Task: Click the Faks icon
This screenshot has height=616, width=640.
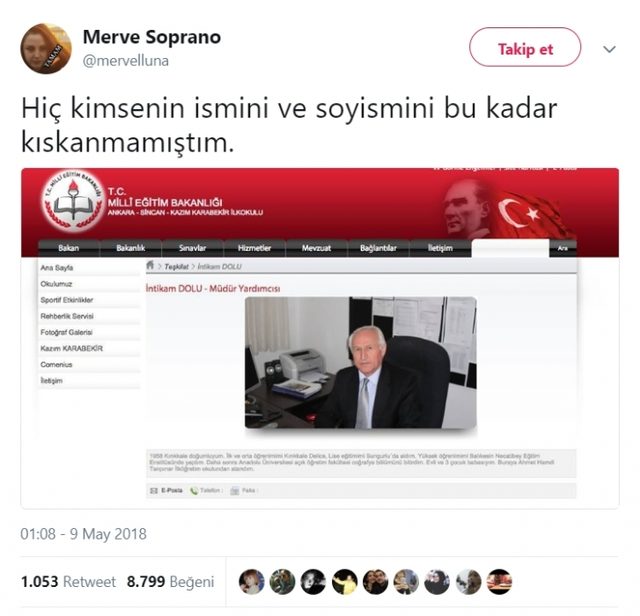Action: (x=235, y=491)
